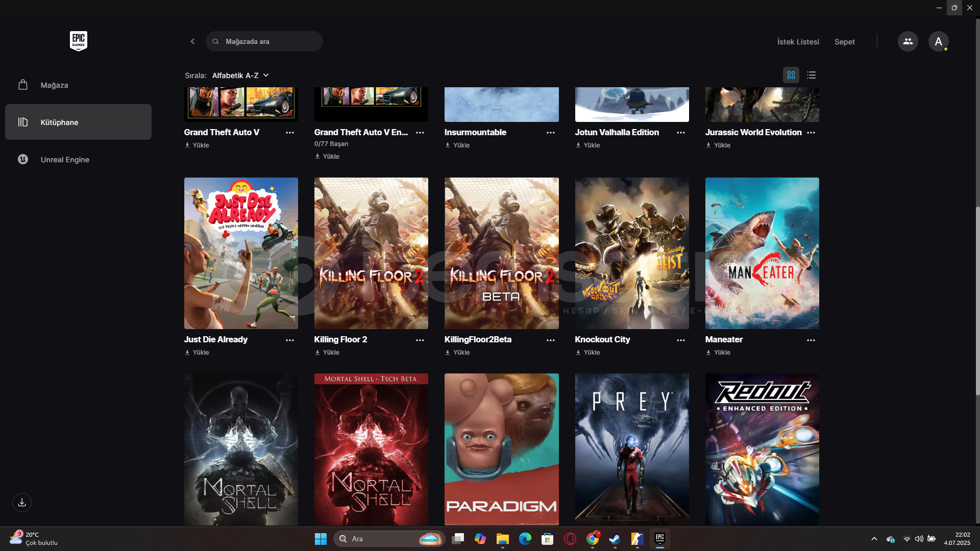
Task: Select Paradigm cover art
Action: point(502,449)
